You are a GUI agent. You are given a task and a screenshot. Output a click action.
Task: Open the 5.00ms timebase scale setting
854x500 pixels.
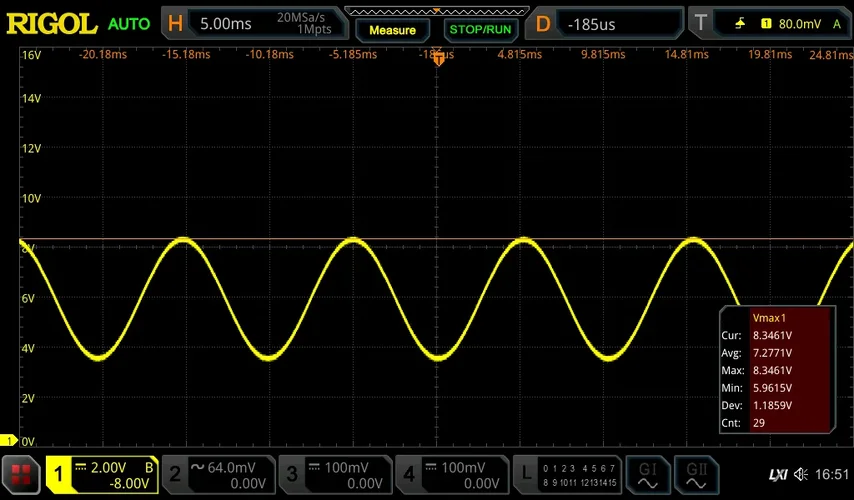tap(225, 24)
